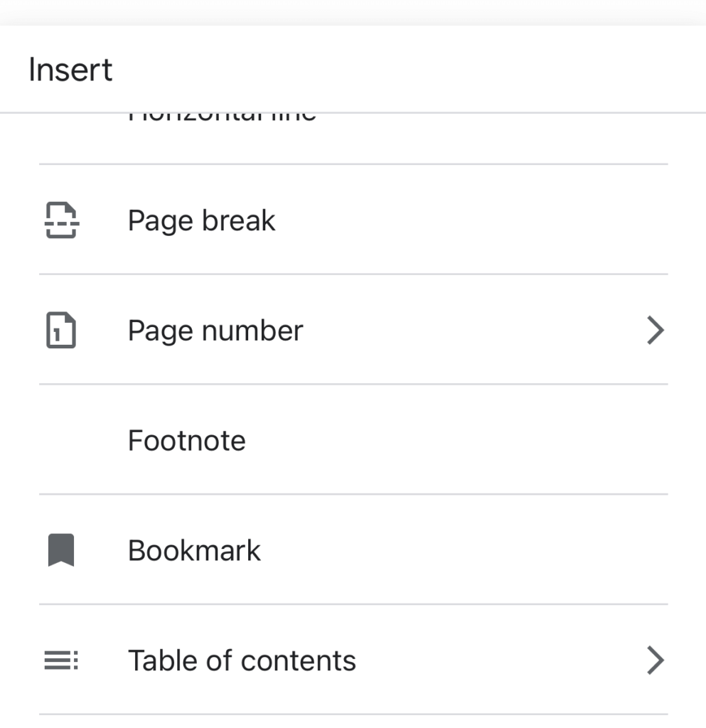Insert a Bookmark into the document

[x=194, y=550]
